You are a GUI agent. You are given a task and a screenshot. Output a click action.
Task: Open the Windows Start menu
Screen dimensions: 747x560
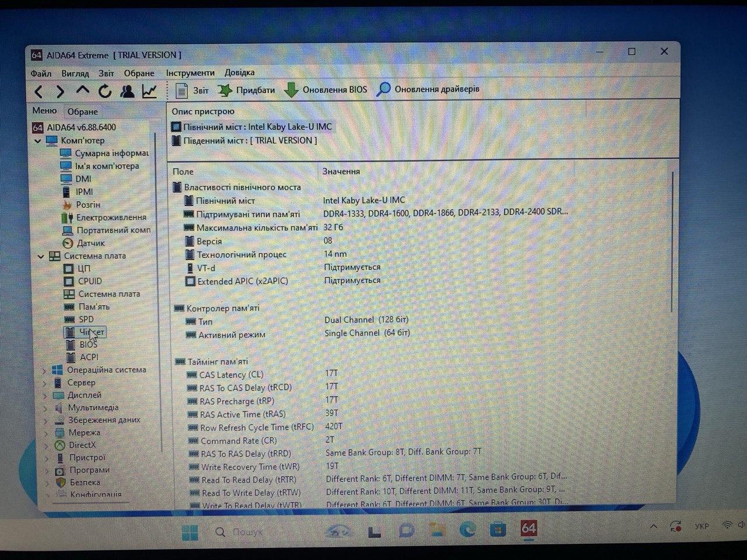click(x=190, y=532)
